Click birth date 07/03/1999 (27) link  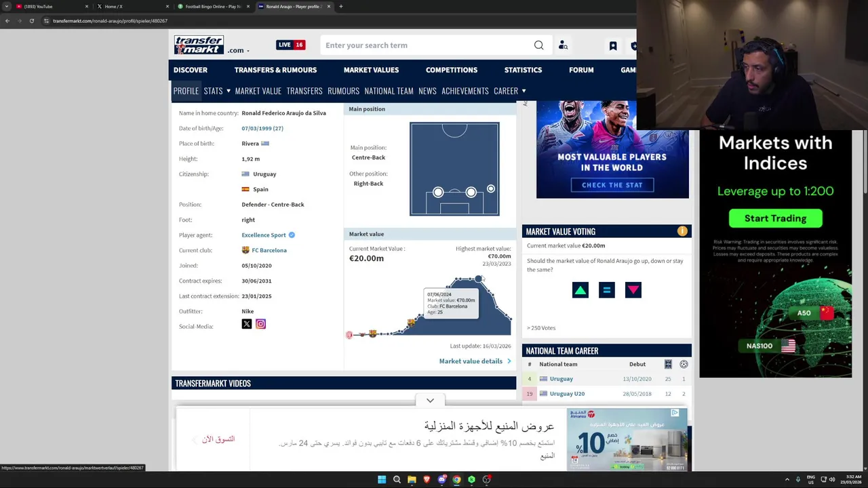pos(262,128)
